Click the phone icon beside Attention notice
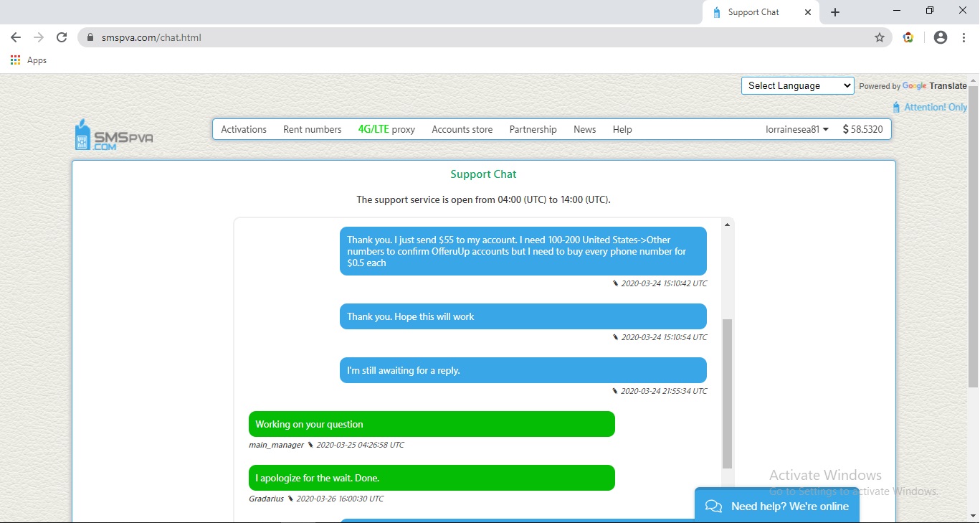The image size is (980, 523). pos(896,107)
